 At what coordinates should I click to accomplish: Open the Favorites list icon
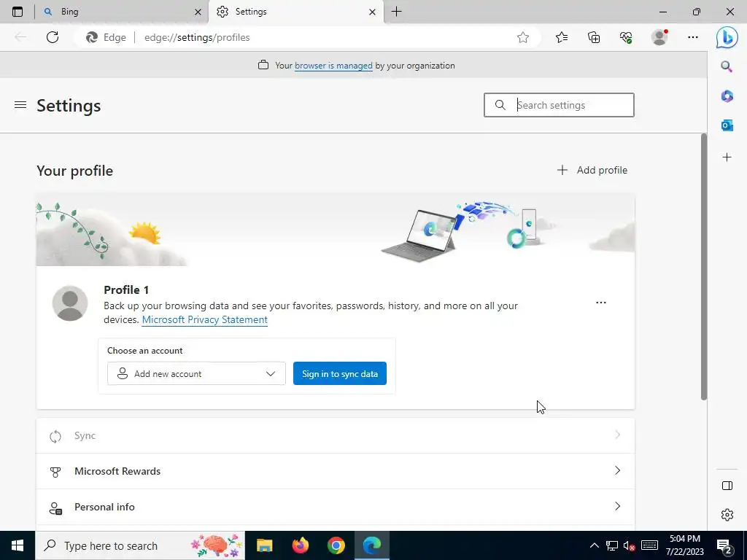(x=562, y=37)
